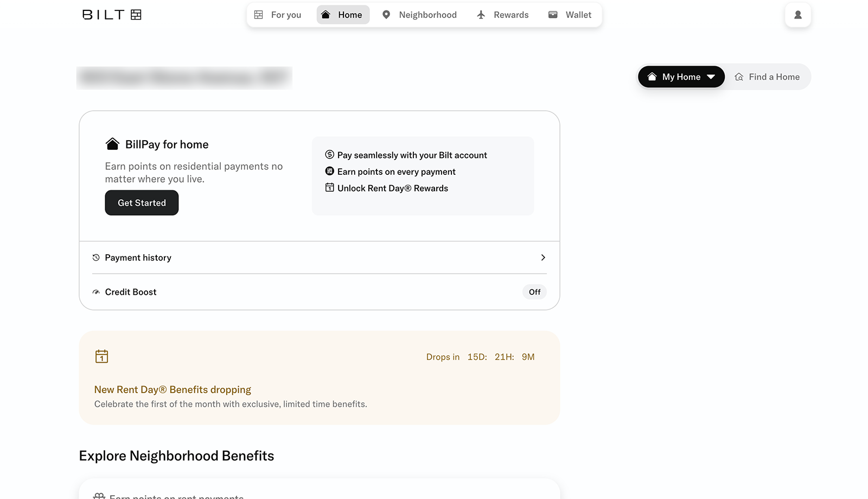Select the Home tab

pos(343,15)
